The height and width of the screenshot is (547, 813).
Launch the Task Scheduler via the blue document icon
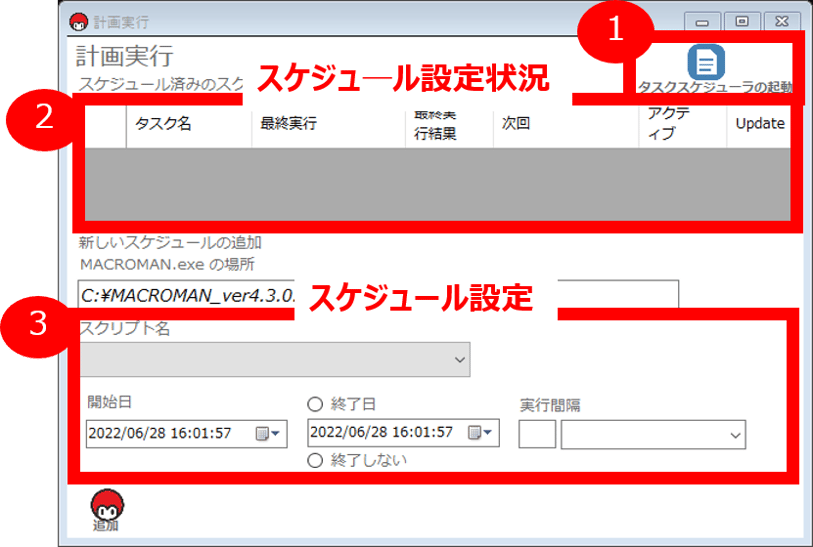(x=706, y=62)
